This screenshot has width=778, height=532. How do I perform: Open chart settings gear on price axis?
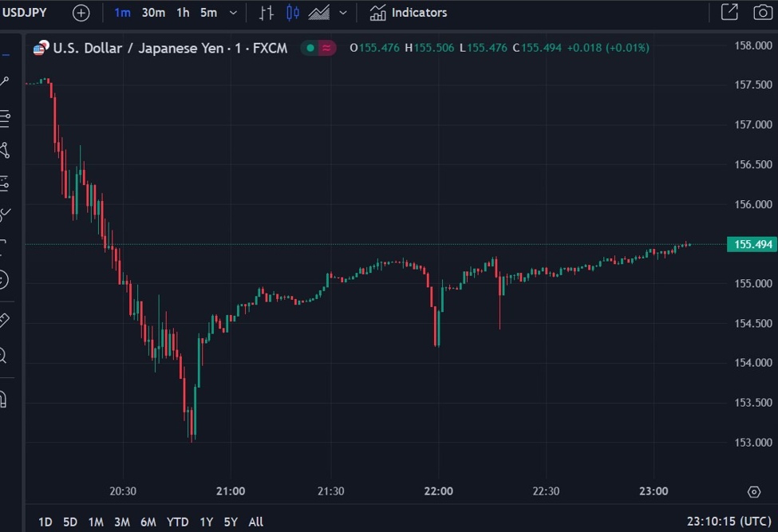753,491
